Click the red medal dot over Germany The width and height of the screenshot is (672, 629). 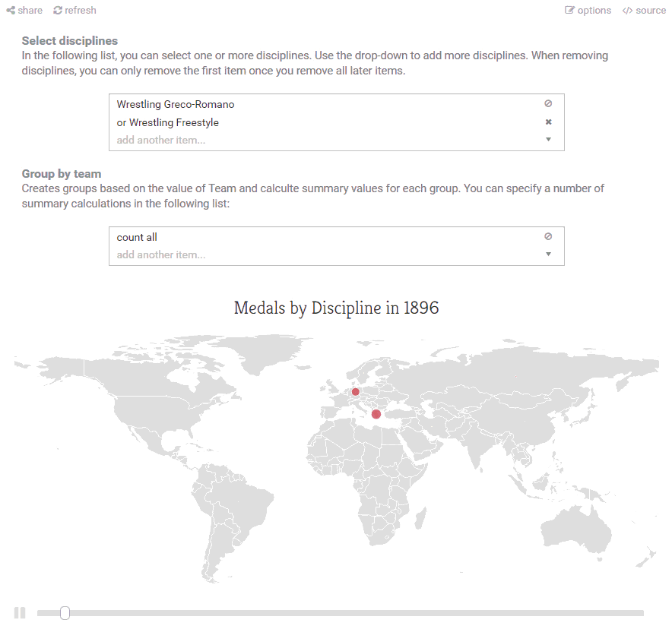pos(355,392)
